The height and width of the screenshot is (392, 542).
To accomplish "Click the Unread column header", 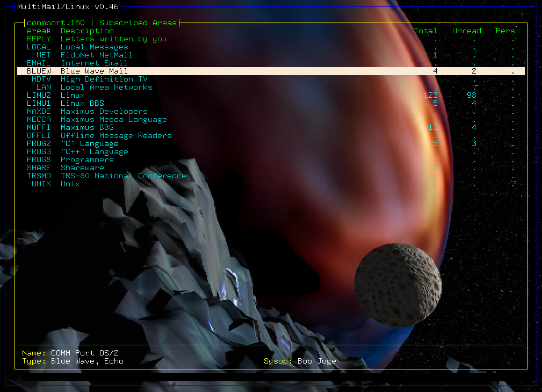I will point(466,31).
